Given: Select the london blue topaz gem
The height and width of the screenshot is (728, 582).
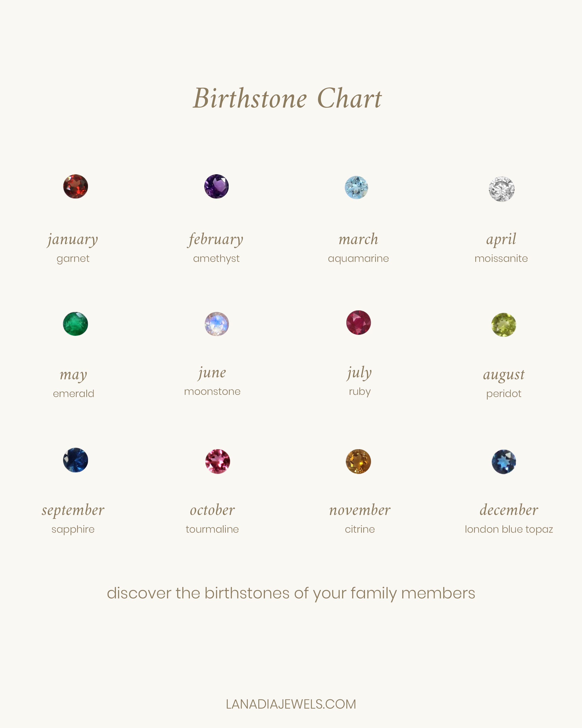Looking at the screenshot, I should [504, 462].
